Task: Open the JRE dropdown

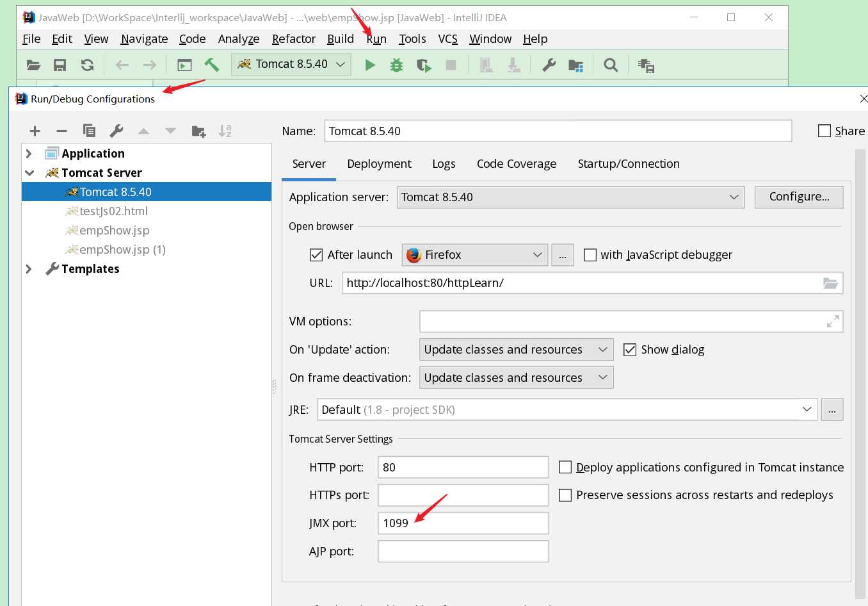Action: pyautogui.click(x=567, y=410)
